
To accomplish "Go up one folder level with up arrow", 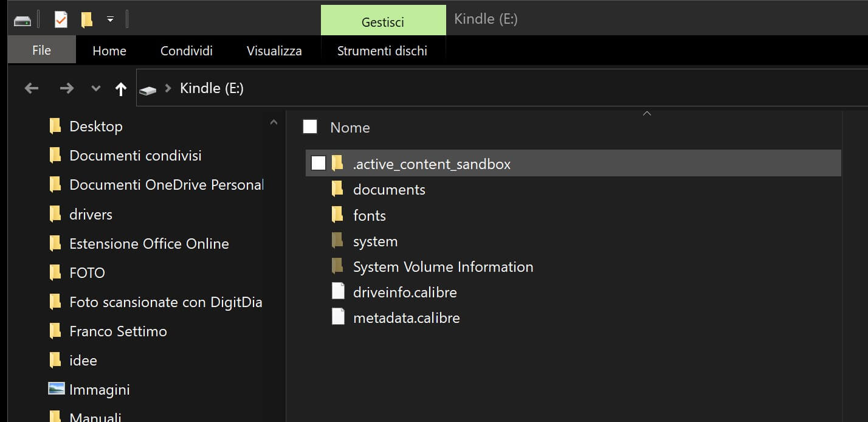I will point(121,89).
